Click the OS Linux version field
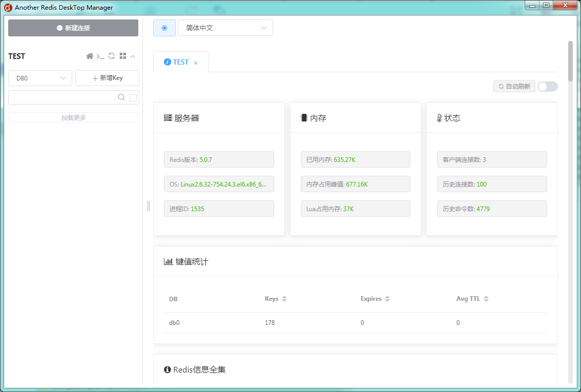 click(219, 184)
